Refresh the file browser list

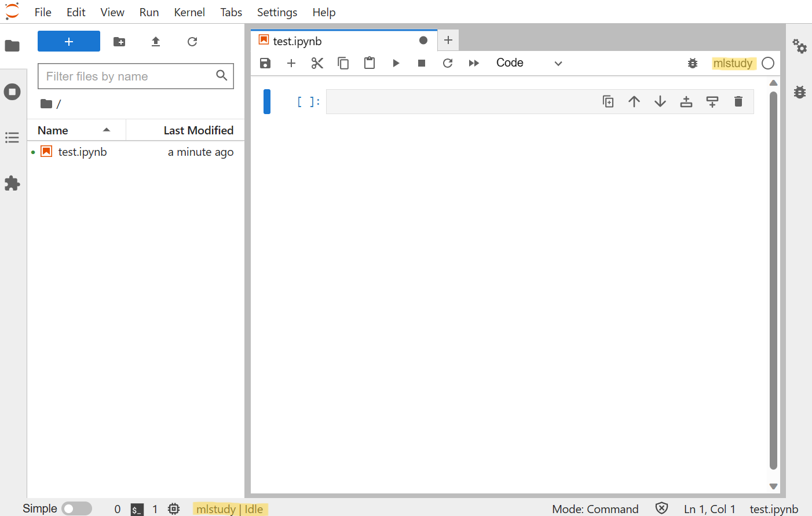click(x=192, y=42)
